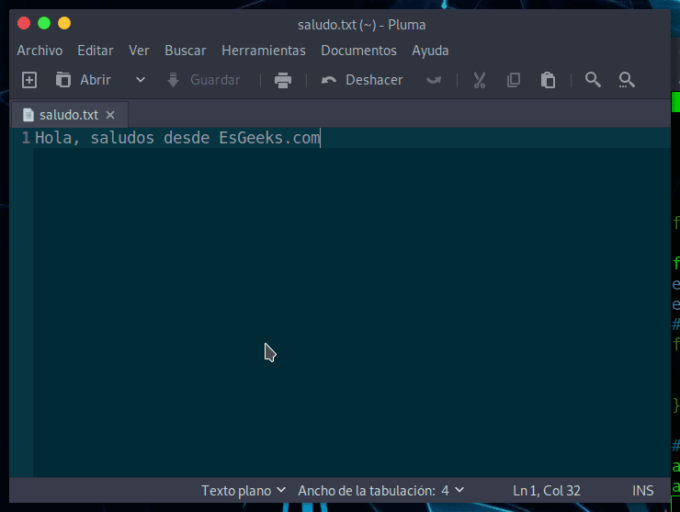
Task: Click the copy icon in toolbar
Action: coord(514,80)
